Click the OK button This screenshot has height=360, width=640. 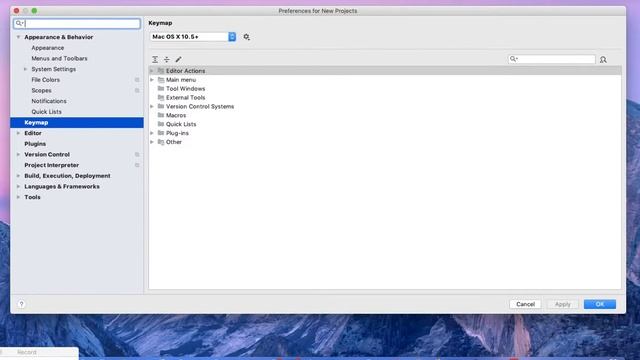(x=600, y=304)
